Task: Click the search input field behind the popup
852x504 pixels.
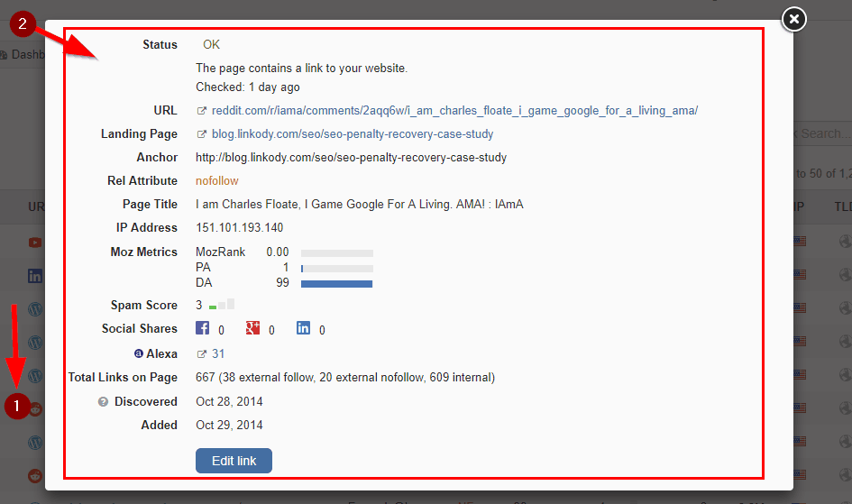Action: pyautogui.click(x=822, y=133)
